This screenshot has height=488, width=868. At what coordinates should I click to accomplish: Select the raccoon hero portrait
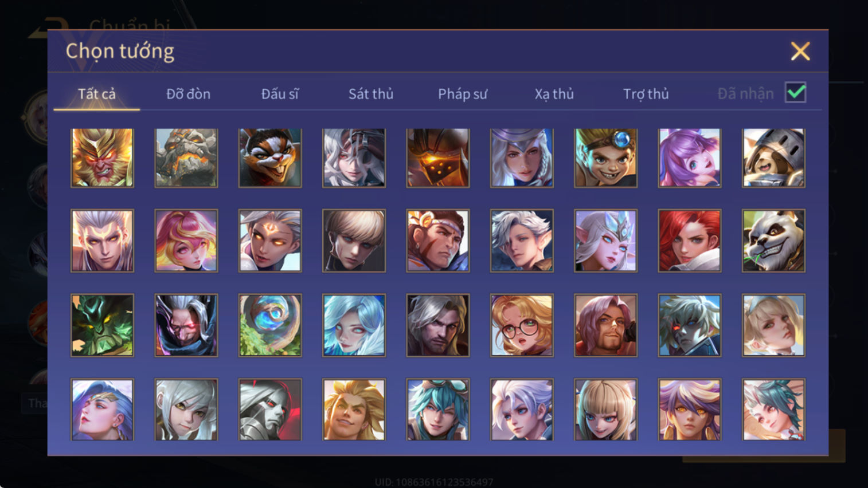click(270, 158)
